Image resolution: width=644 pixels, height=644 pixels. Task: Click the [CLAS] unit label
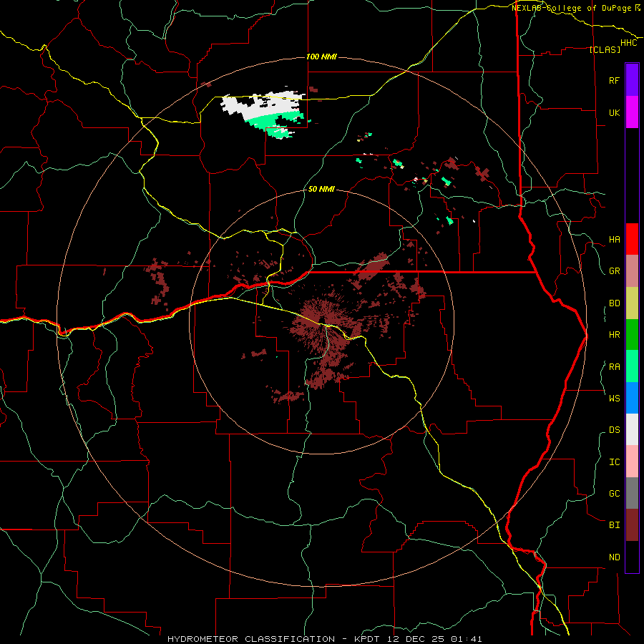pyautogui.click(x=605, y=49)
